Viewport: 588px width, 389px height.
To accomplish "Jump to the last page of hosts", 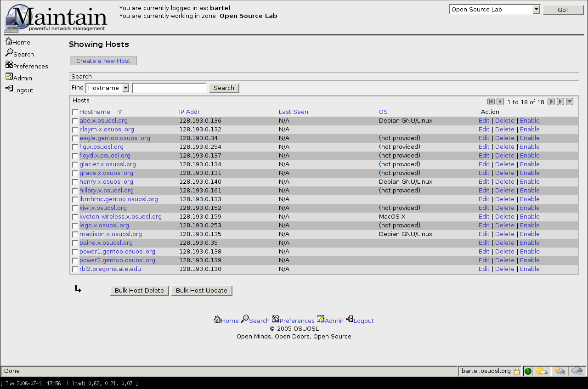I will tap(560, 102).
